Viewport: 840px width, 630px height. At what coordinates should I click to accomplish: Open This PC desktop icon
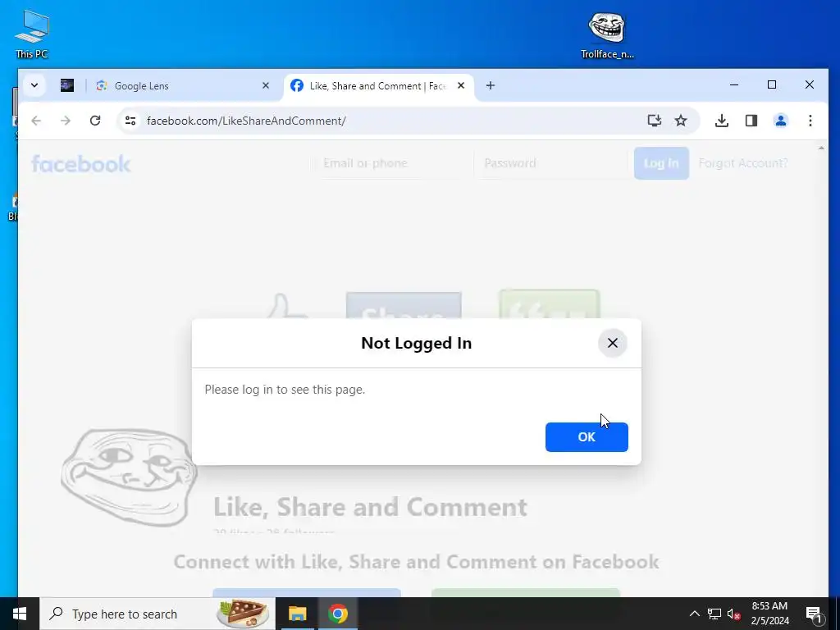(32, 33)
